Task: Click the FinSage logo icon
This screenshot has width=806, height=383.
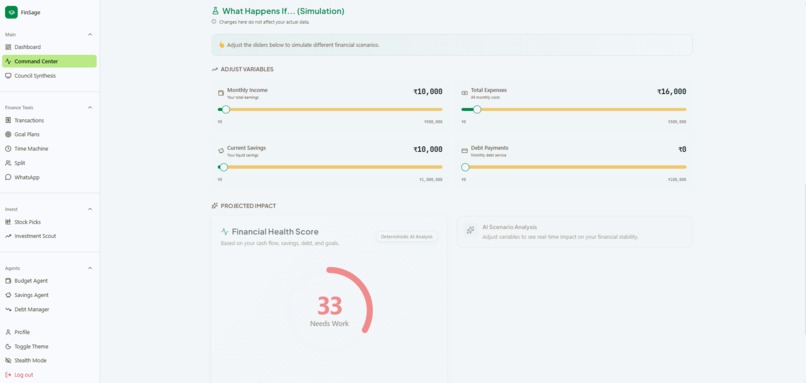Action: (x=11, y=12)
